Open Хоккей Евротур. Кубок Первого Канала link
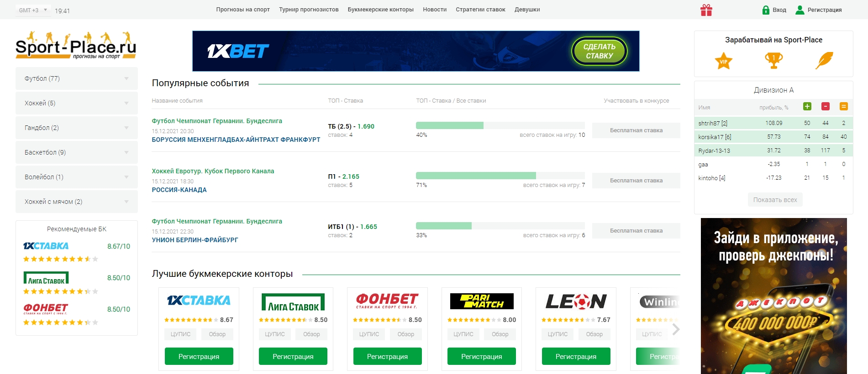Viewport: 868px width, 374px height. (x=213, y=171)
